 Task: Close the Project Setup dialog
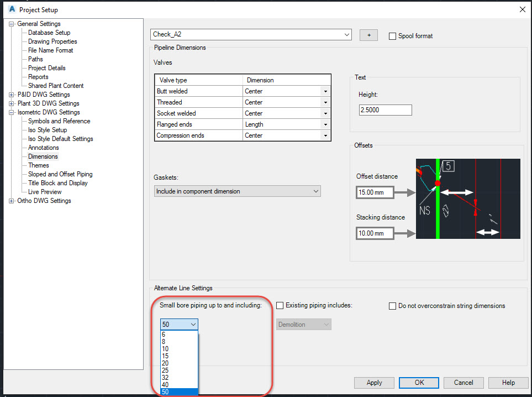(523, 9)
